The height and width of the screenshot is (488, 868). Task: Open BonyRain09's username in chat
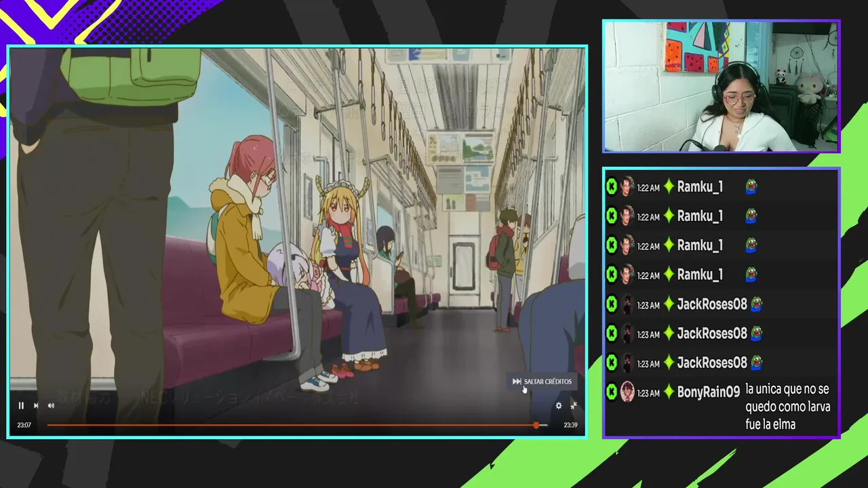point(709,392)
